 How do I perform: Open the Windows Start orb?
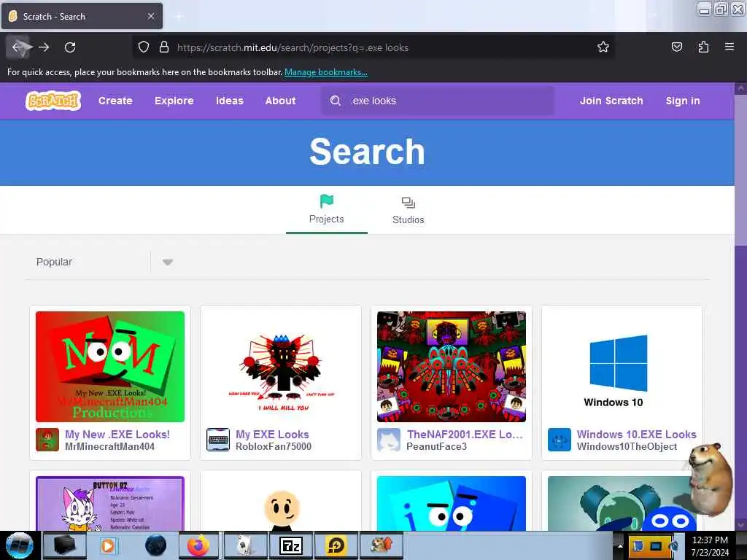tap(19, 545)
